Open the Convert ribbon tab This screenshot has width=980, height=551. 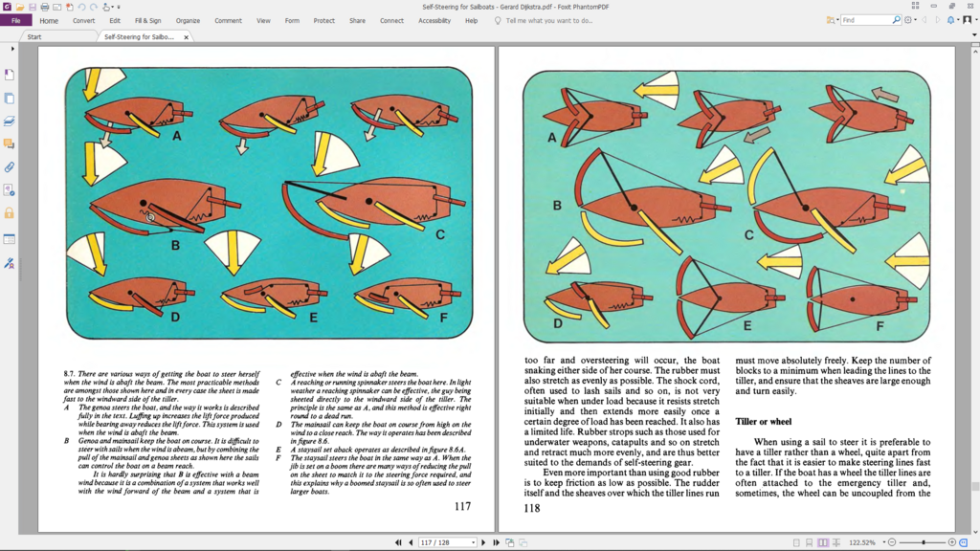[84, 21]
